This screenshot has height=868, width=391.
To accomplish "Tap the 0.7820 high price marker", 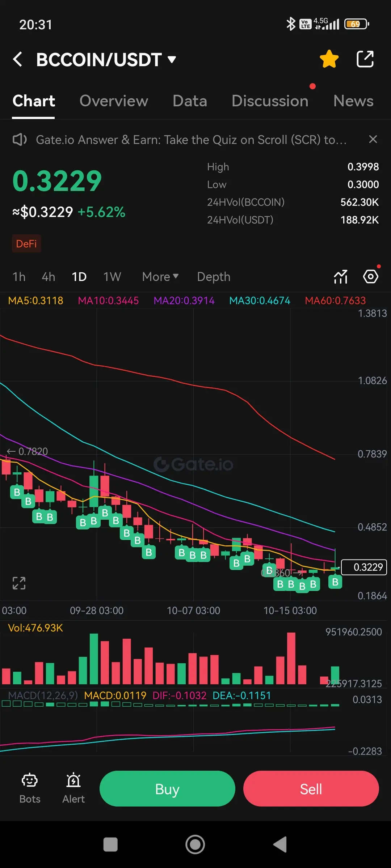I will pos(28,451).
